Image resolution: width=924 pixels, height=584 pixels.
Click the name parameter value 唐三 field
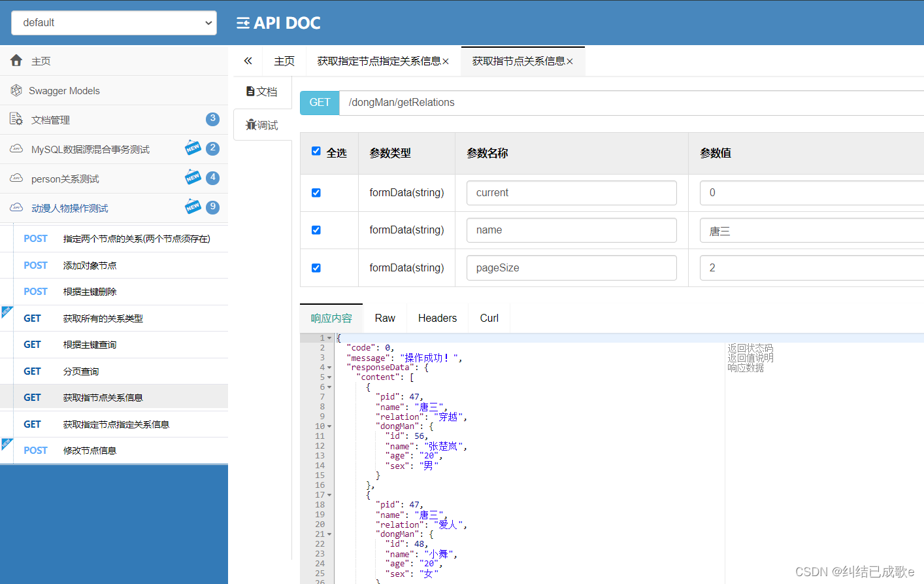pos(812,230)
